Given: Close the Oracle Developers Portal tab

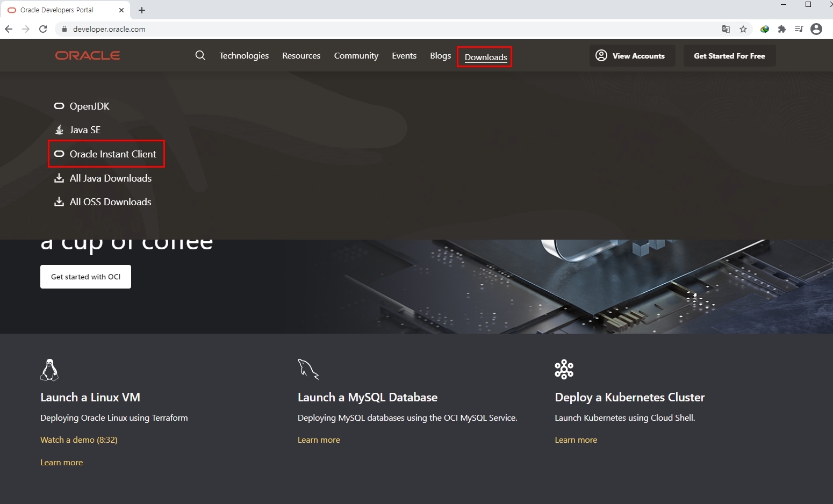Looking at the screenshot, I should pyautogui.click(x=121, y=10).
